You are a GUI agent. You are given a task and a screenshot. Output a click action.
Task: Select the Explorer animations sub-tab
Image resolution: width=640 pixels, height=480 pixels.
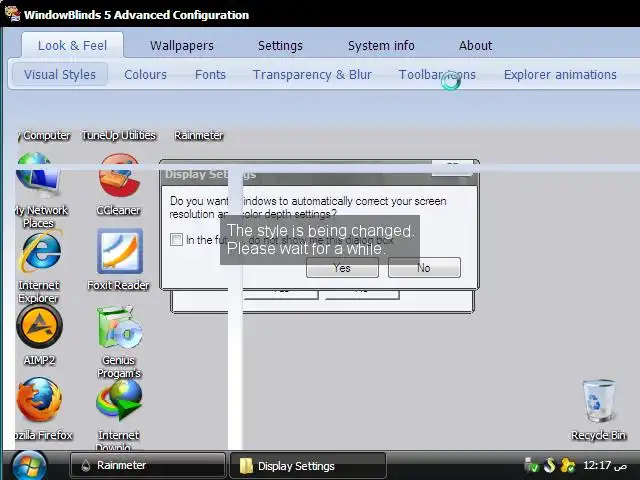click(x=560, y=74)
